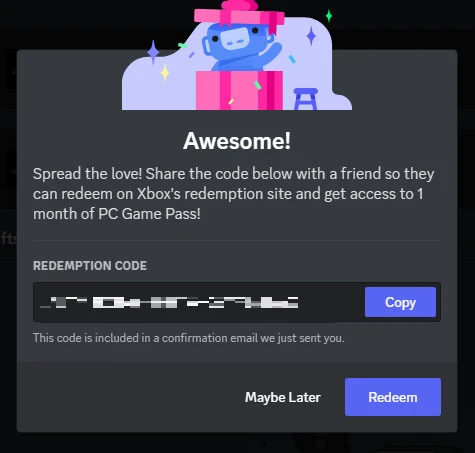This screenshot has width=475, height=453.
Task: Click the pink gift box base
Action: click(x=239, y=90)
